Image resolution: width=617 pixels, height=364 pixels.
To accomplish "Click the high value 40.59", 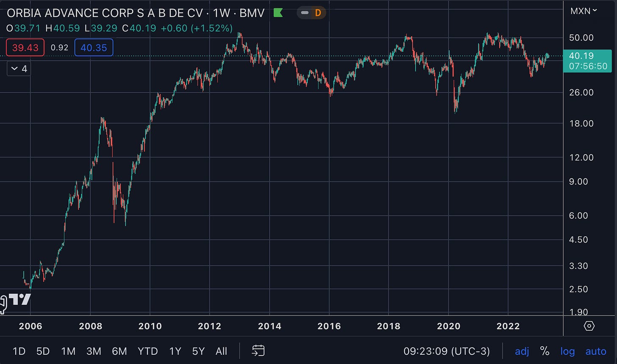I will pyautogui.click(x=67, y=28).
